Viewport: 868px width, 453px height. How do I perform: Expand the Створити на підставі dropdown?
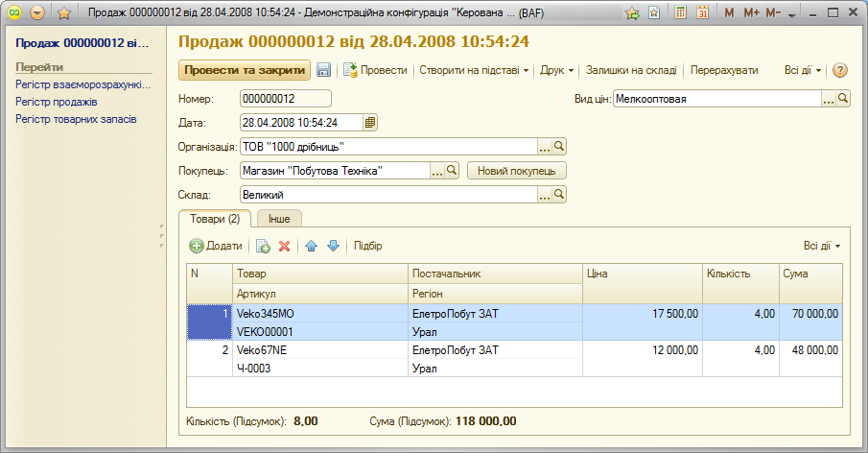click(x=474, y=70)
